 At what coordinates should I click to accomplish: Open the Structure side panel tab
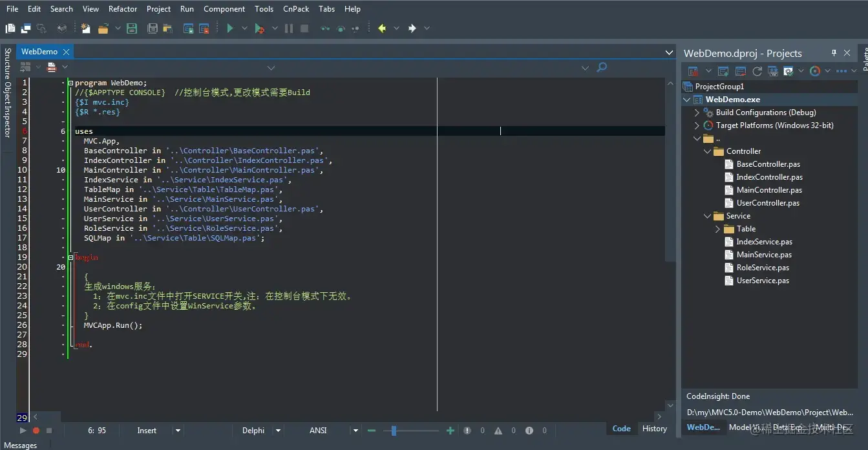(8, 63)
